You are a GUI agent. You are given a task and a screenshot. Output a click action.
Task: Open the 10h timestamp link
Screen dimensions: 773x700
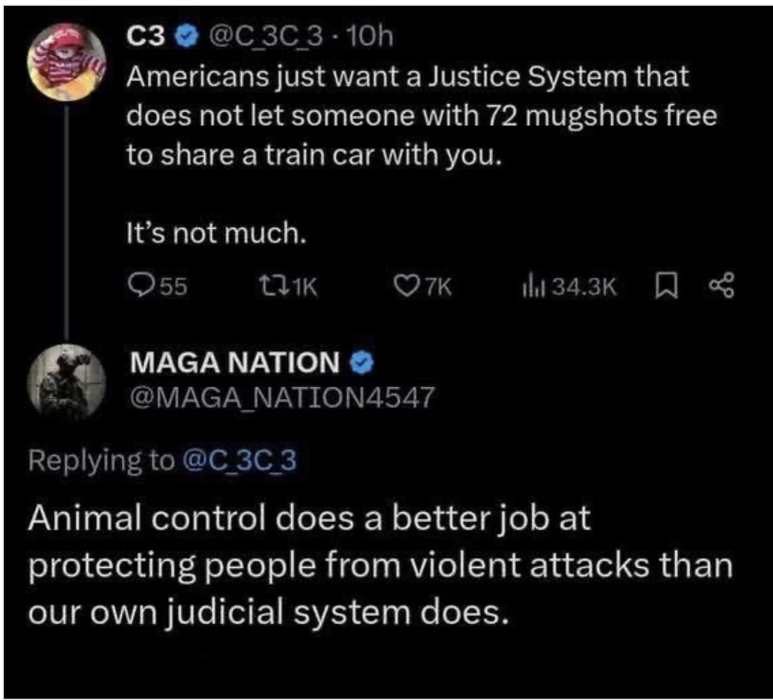(369, 39)
